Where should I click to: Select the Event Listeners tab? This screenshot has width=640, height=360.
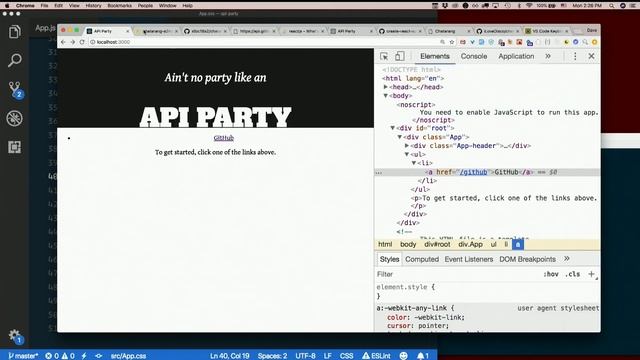coord(469,259)
